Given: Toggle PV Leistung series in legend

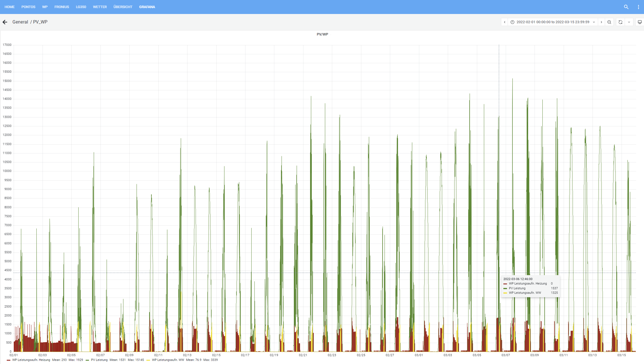Looking at the screenshot, I should coord(99,360).
